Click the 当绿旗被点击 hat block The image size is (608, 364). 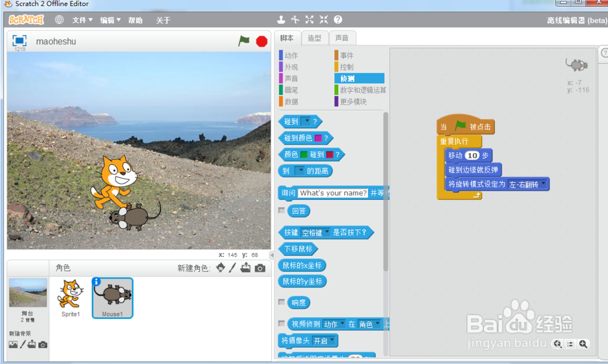[465, 125]
